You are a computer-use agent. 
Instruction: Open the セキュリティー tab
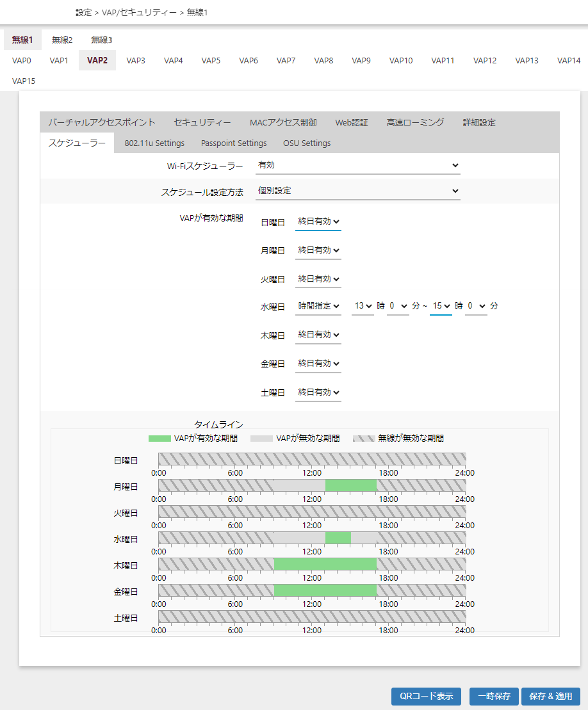pos(202,122)
